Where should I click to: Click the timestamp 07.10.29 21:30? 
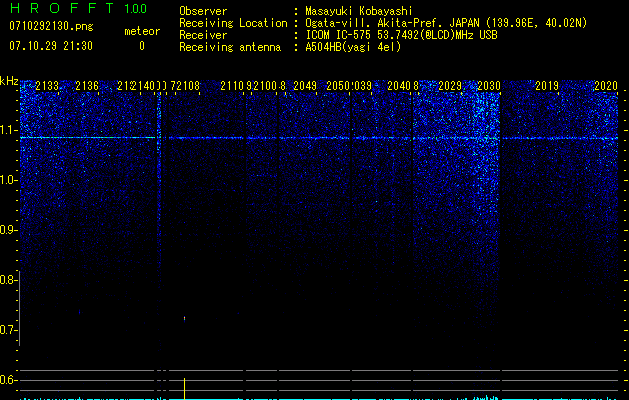point(51,46)
